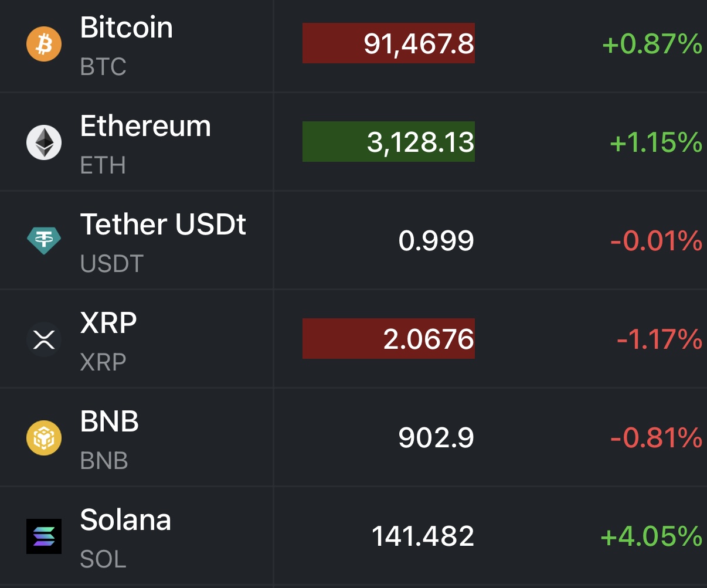This screenshot has width=707, height=588.
Task: Click Bitcoin price 91,467.8
Action: (419, 44)
